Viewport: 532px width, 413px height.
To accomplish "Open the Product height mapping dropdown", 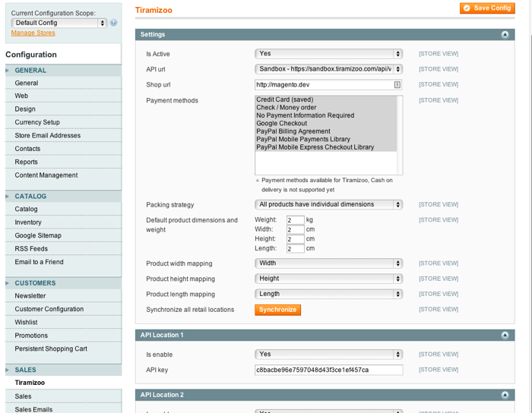I will point(328,279).
